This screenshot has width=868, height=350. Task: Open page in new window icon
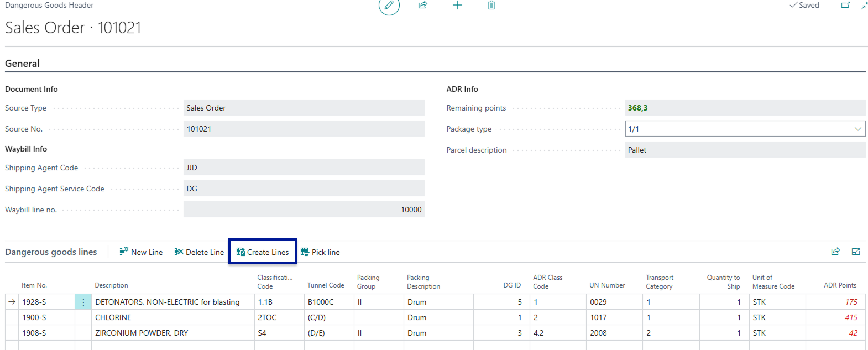[x=845, y=6]
